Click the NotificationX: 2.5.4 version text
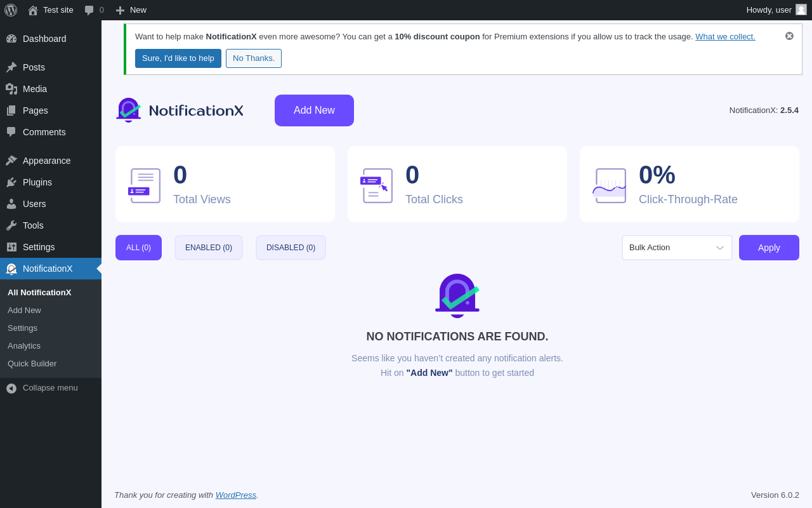Screen dimensions: 812x508 764,110
